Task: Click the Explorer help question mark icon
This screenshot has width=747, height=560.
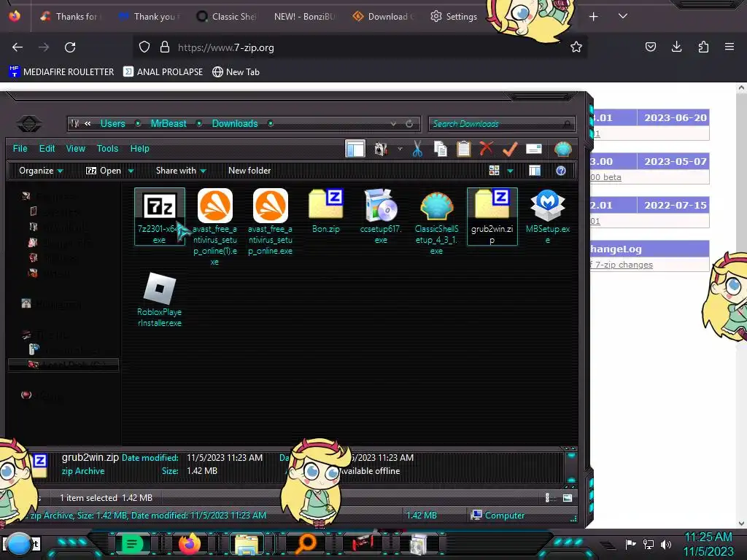Action: 561,171
